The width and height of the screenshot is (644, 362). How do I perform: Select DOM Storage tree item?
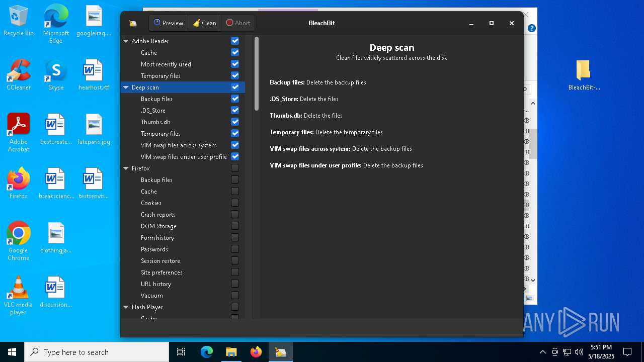point(158,226)
